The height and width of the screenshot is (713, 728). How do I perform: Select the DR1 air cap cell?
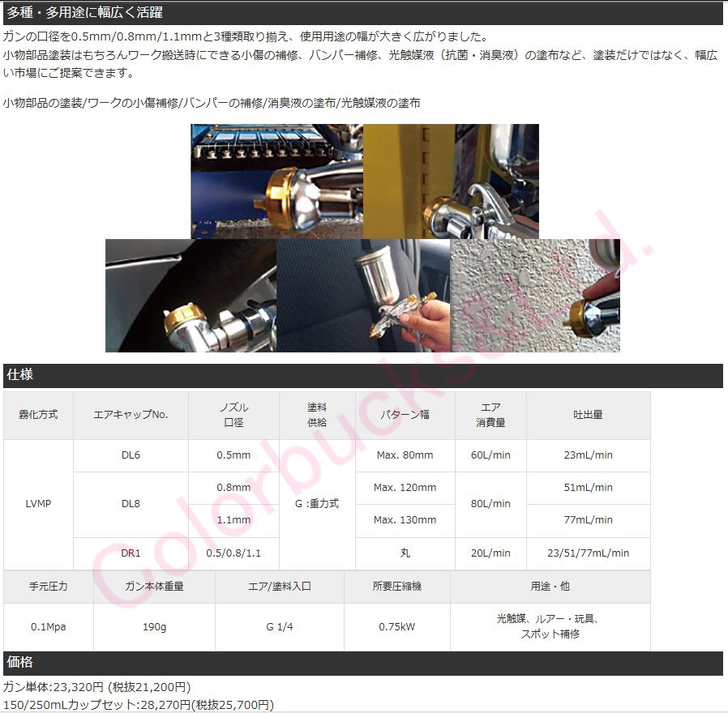[x=131, y=553]
